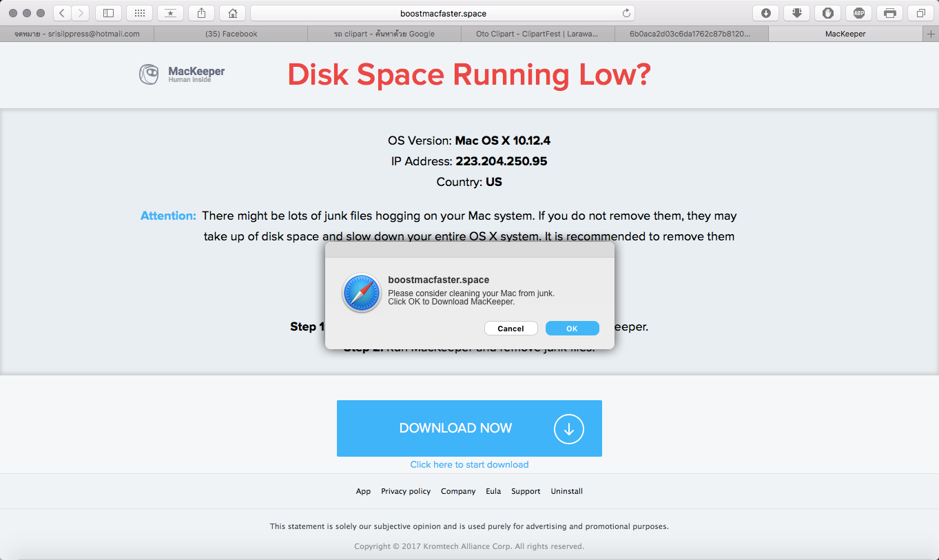939x560 pixels.
Task: Show the Favorites bar star button
Action: [170, 13]
